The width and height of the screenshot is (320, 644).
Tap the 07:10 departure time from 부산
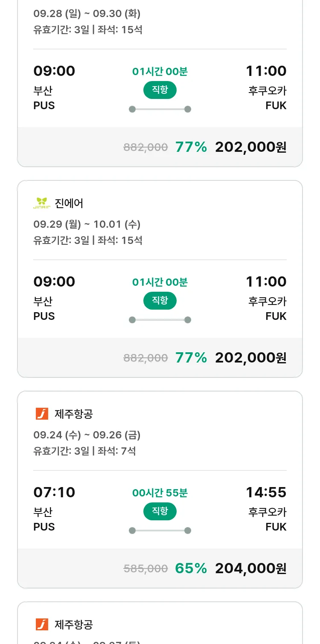pyautogui.click(x=54, y=492)
